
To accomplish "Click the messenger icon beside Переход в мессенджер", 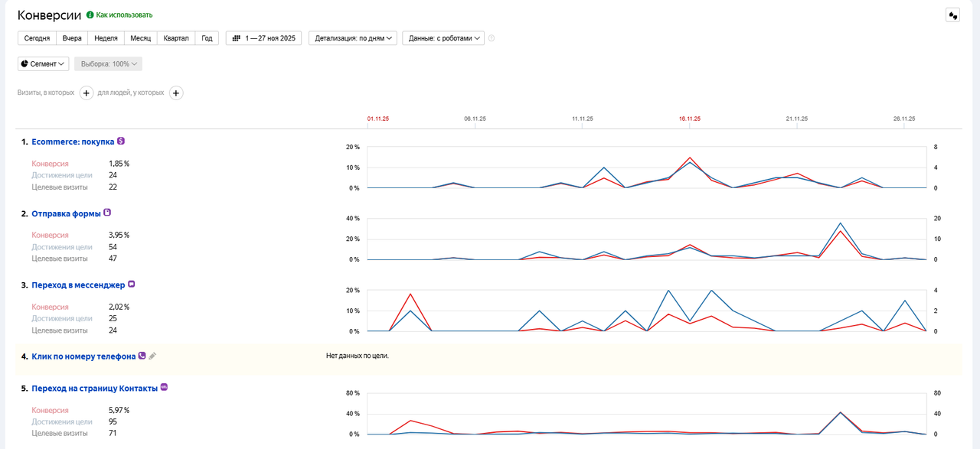I will click(131, 284).
